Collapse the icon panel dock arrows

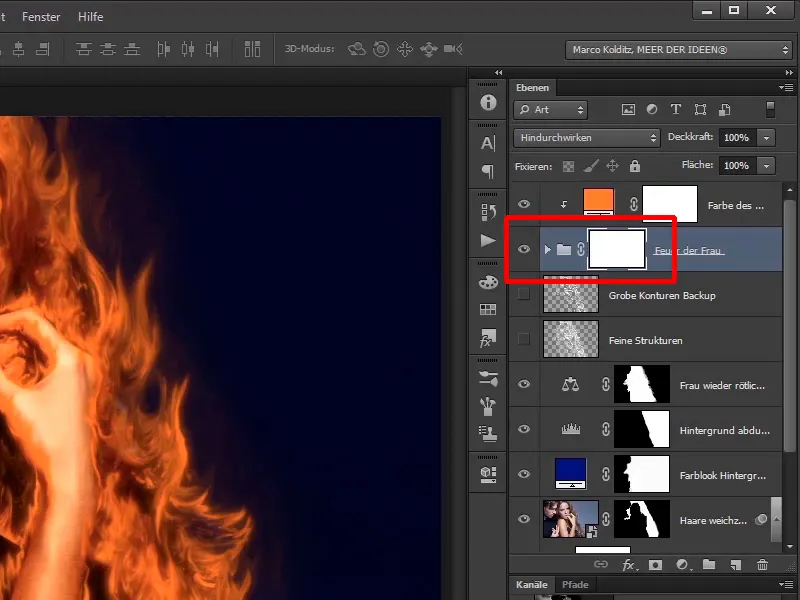498,72
